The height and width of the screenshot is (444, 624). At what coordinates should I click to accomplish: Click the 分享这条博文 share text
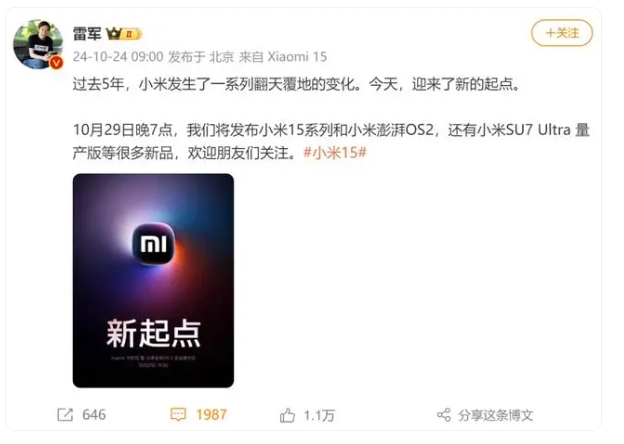pyautogui.click(x=495, y=415)
